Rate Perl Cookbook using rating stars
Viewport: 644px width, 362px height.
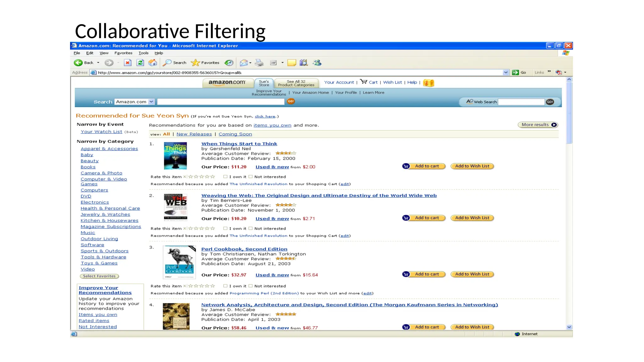point(202,286)
